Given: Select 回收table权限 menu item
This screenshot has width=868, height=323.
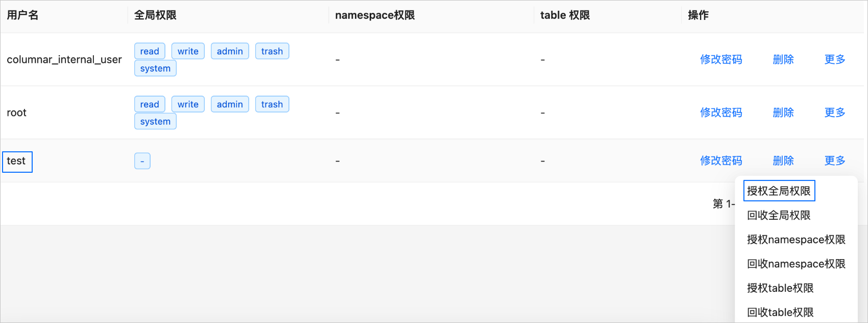Looking at the screenshot, I should pos(780,312).
